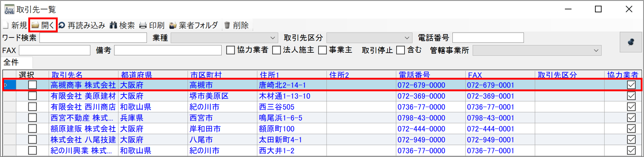Viewport: 644px width, 157px height.
Task: Click the 新規 (New) toolbar icon
Action: pos(6,25)
